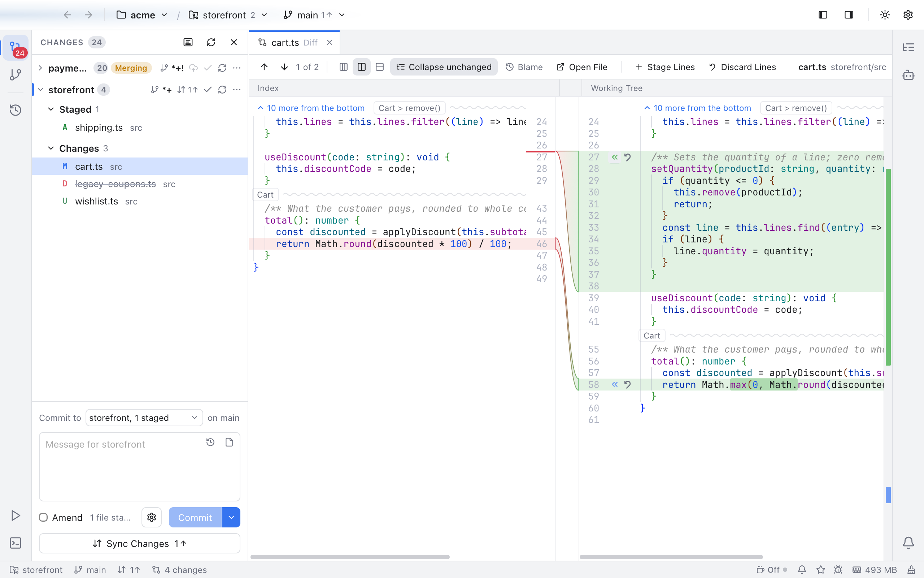Click Open File button
Viewport: 924px width, 578px height.
pos(582,67)
